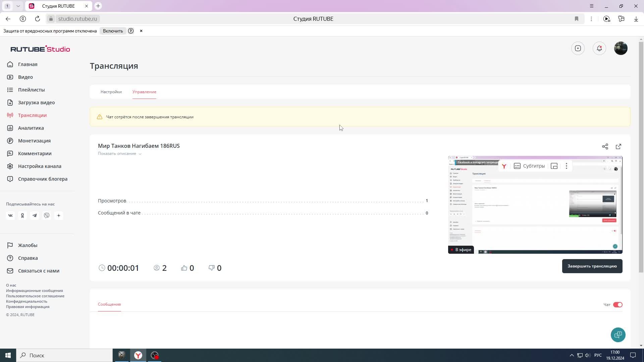Open notifications bell

[x=599, y=48]
